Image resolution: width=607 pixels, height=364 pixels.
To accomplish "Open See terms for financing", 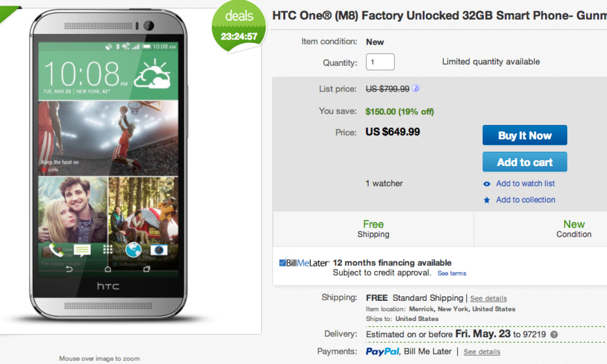I will 452,274.
